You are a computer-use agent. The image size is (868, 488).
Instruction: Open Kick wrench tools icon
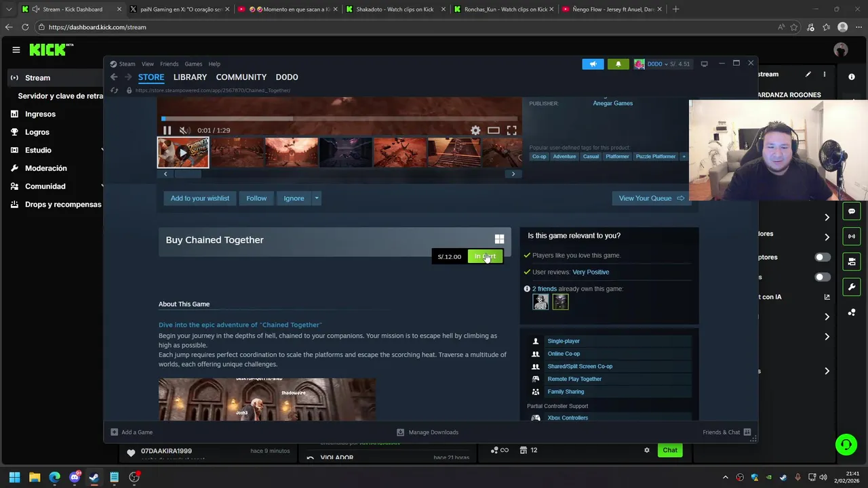852,287
